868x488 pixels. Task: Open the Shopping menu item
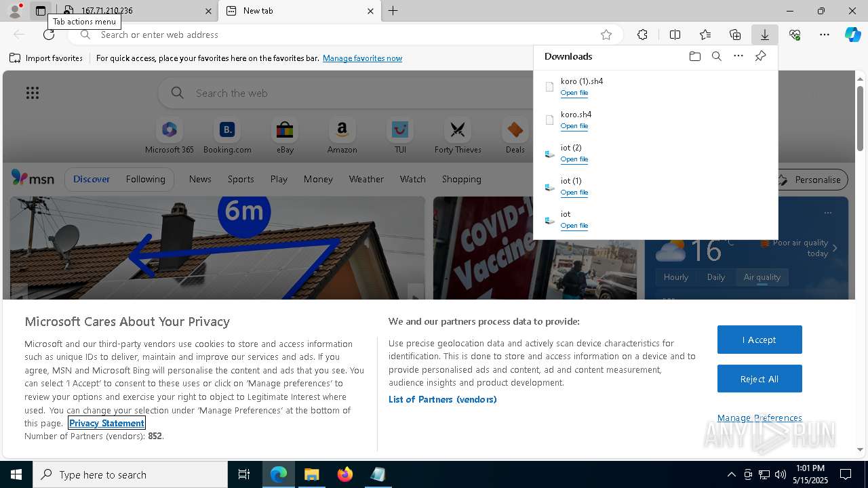pyautogui.click(x=461, y=179)
